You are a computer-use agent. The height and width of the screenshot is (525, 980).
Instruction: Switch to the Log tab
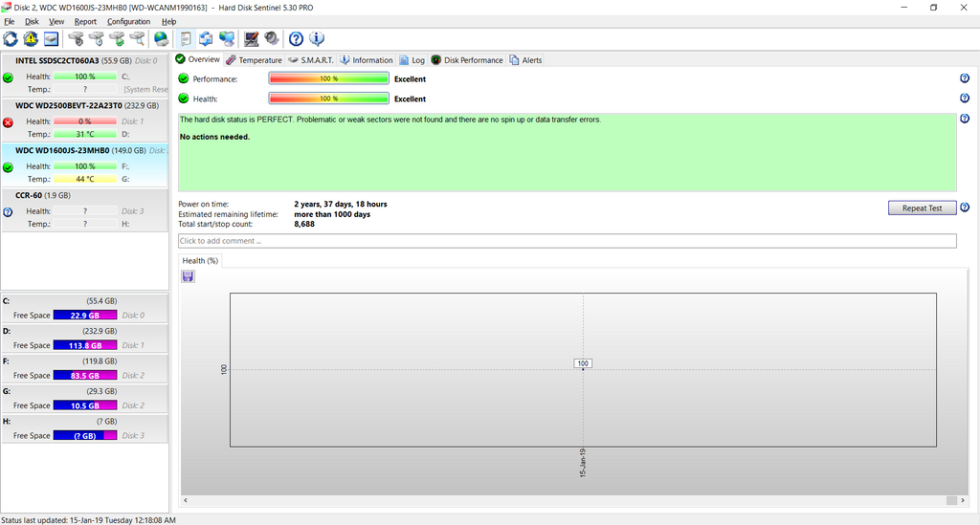click(412, 60)
